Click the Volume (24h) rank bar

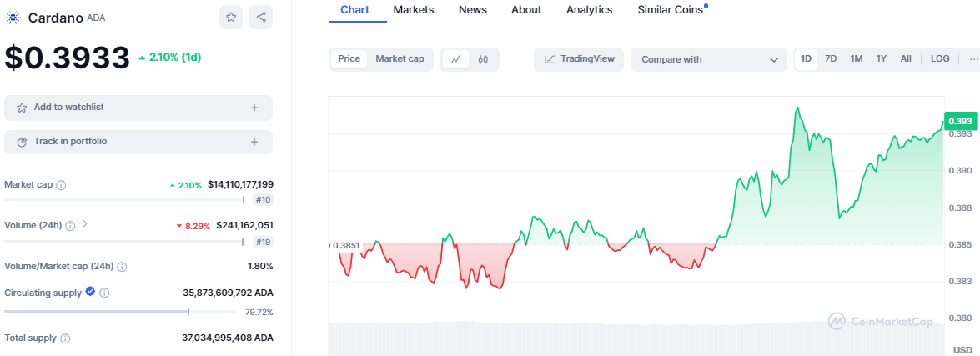click(x=123, y=243)
